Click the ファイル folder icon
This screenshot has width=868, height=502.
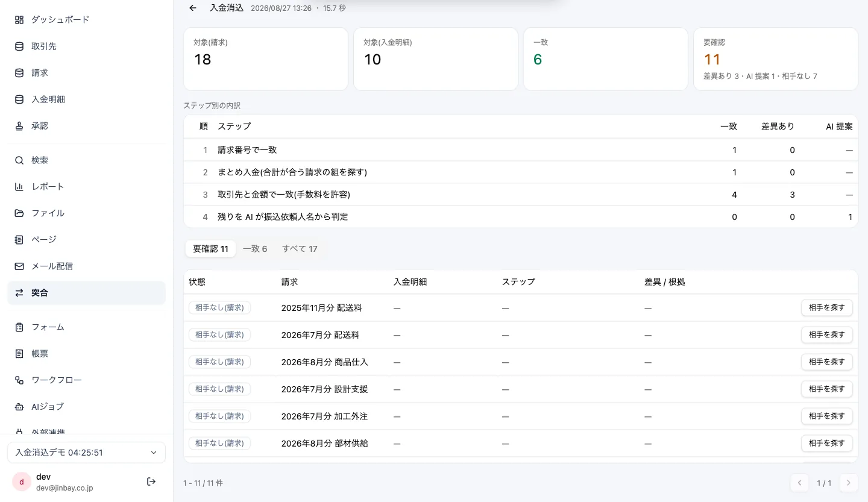click(x=19, y=213)
